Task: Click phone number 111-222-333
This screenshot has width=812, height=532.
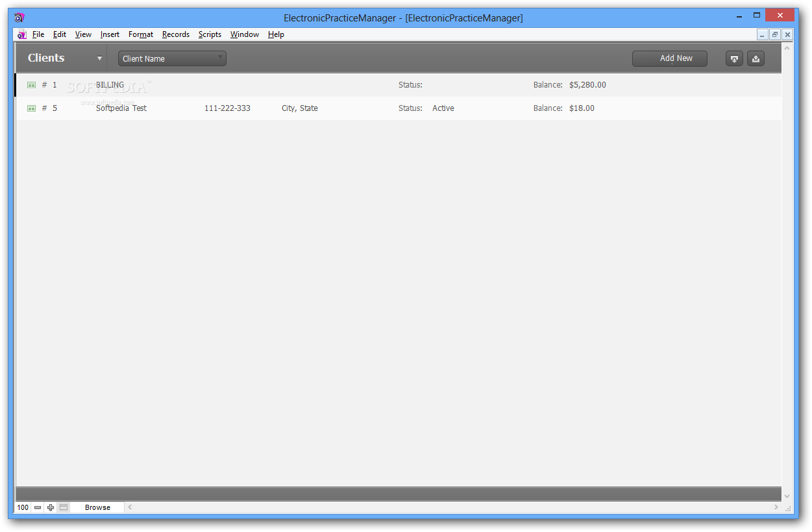Action: tap(227, 108)
